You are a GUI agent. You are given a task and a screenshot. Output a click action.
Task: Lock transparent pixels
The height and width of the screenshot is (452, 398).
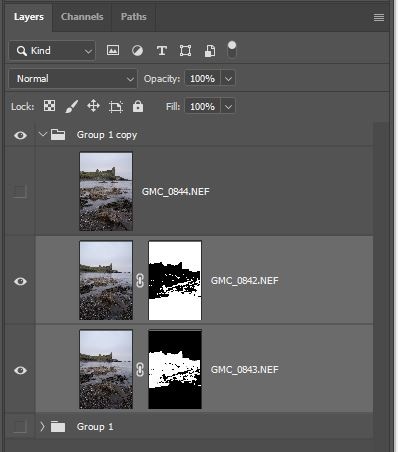[49, 106]
